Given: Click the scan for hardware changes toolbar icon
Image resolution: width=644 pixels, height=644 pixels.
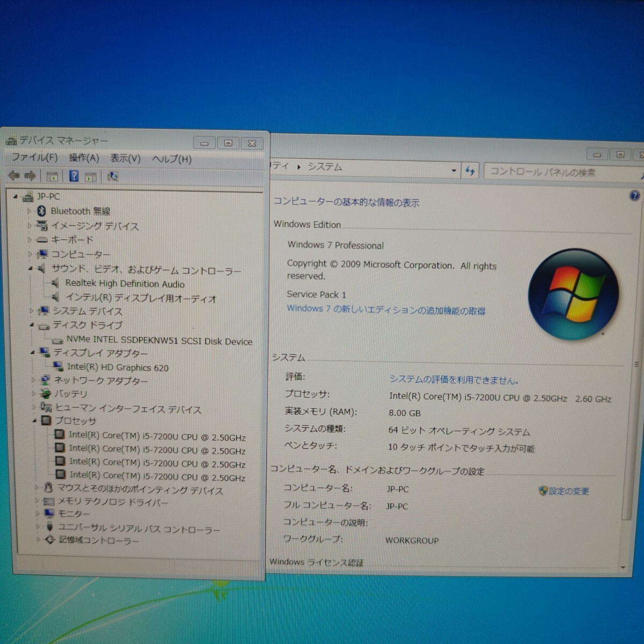Looking at the screenshot, I should [x=113, y=177].
